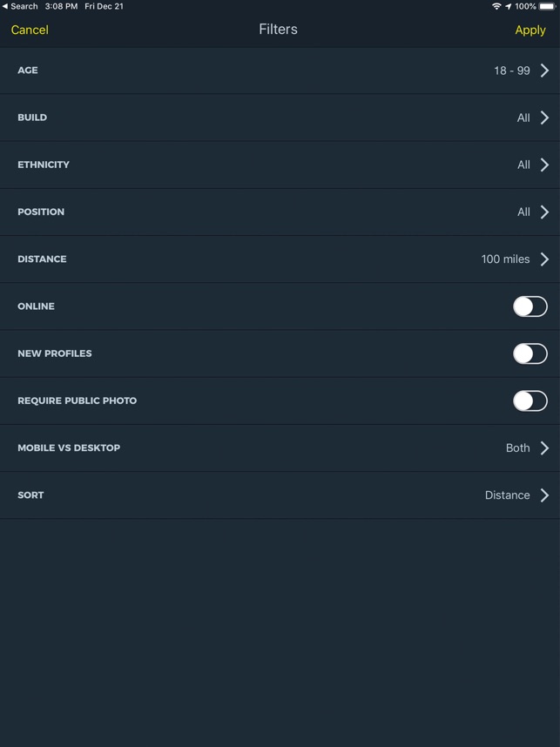Viewport: 560px width, 747px height.
Task: Open Ethnicity options via chevron
Action: click(544, 165)
